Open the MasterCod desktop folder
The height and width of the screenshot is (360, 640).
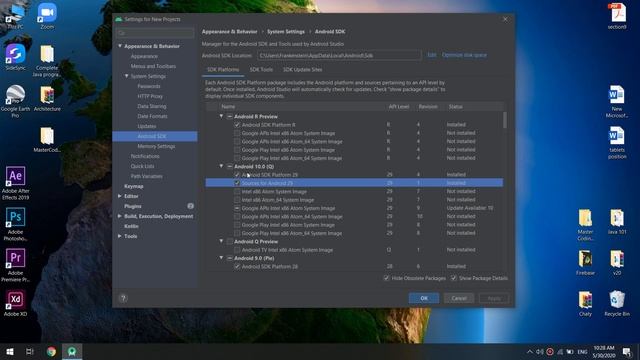47,140
